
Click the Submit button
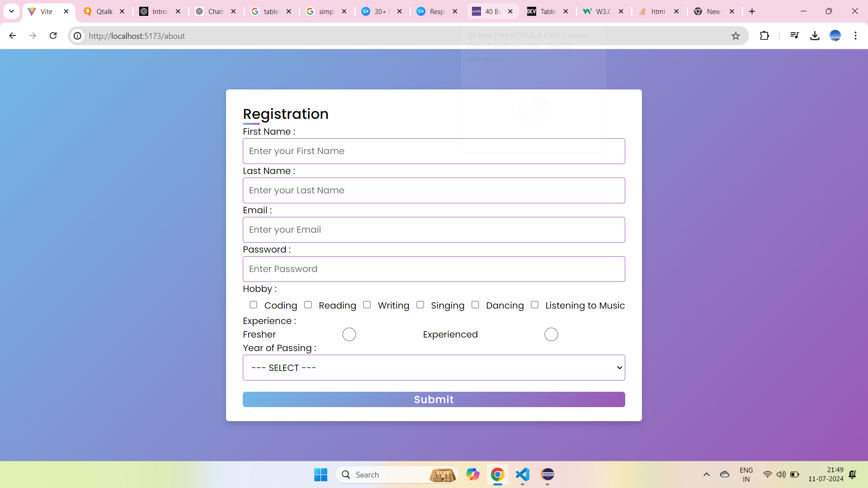(x=434, y=399)
